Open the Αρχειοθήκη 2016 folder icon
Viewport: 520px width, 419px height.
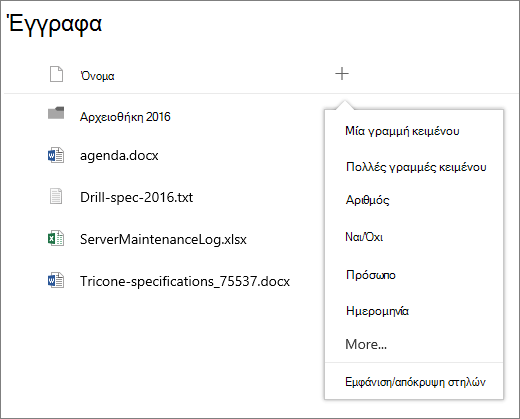(56, 113)
